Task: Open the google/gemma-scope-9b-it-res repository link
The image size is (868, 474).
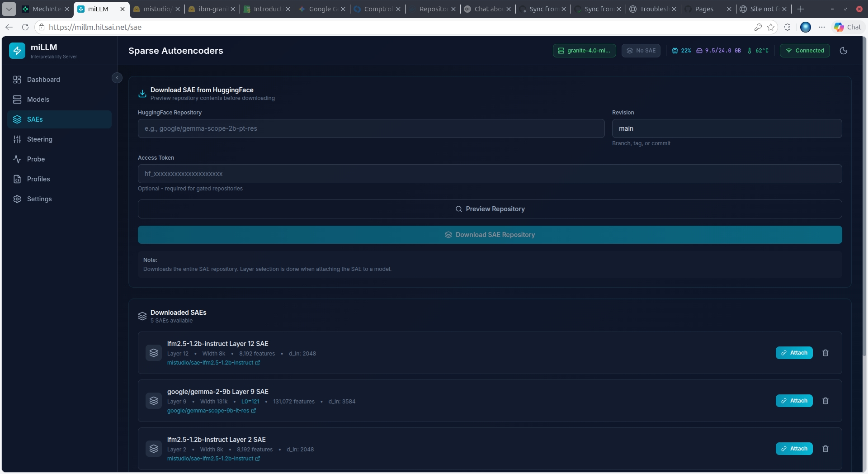Action: pyautogui.click(x=208, y=411)
